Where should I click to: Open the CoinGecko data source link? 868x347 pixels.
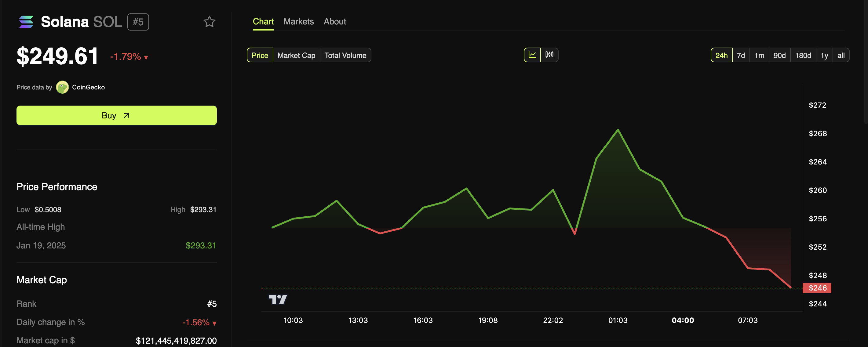pos(88,87)
